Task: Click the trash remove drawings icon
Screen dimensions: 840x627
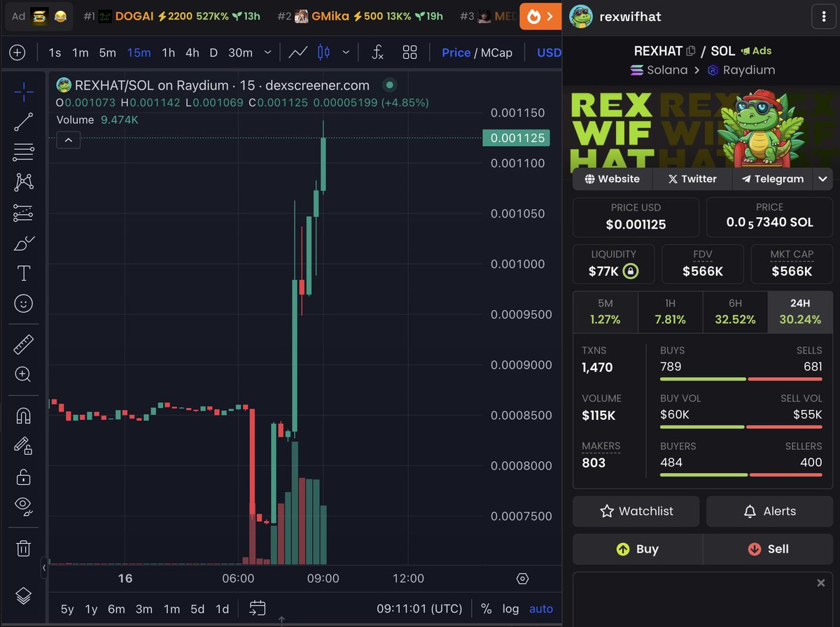Action: 23,548
